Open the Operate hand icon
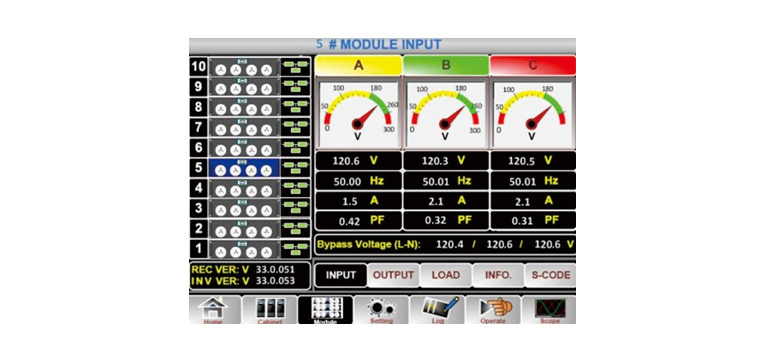The width and height of the screenshot is (760, 360). click(x=493, y=310)
